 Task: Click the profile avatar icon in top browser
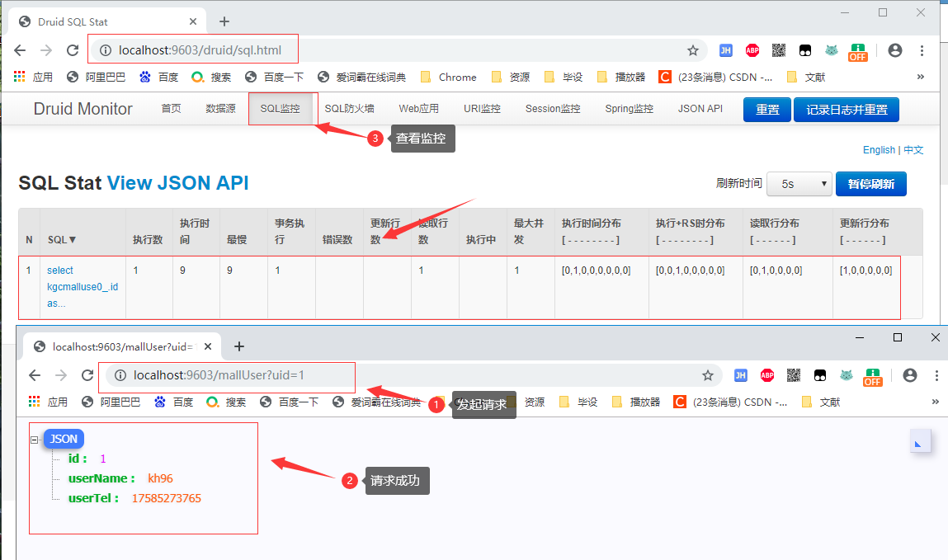894,50
